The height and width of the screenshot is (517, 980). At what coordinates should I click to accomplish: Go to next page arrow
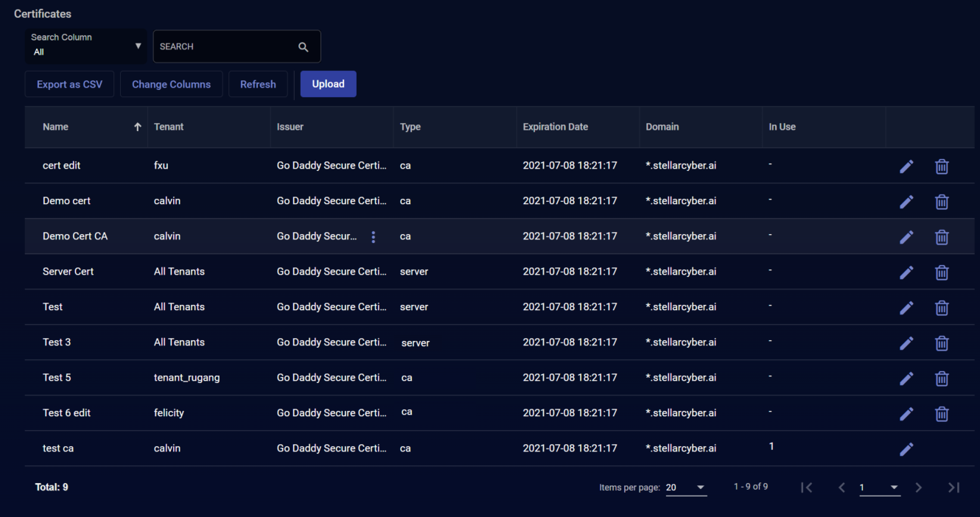click(918, 488)
